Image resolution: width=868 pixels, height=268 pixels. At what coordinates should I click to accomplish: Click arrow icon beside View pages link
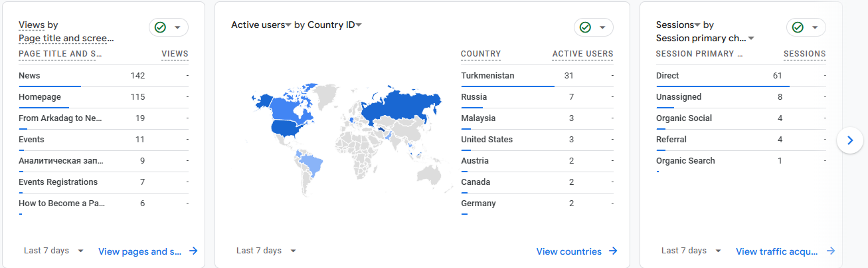(x=193, y=251)
